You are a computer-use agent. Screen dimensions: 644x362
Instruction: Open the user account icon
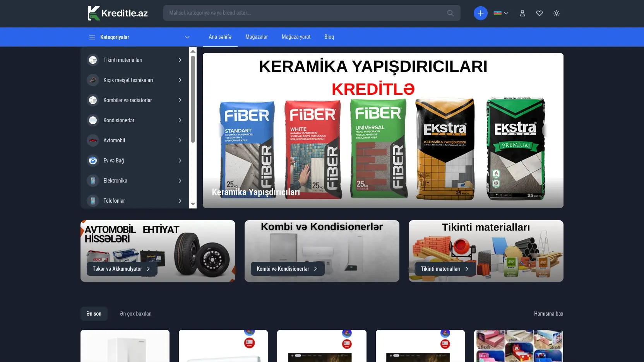(522, 13)
